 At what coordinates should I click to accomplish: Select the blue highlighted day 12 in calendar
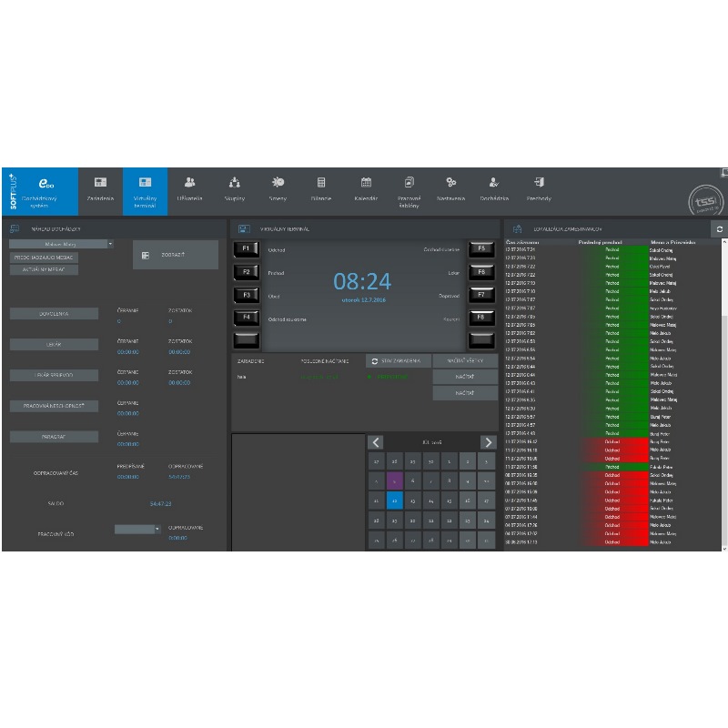(395, 500)
